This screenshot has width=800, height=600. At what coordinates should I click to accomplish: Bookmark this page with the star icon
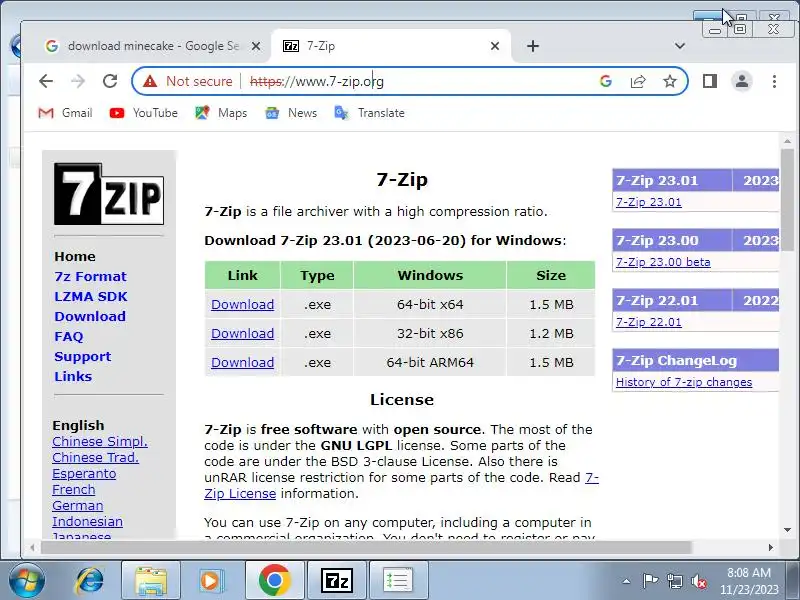(670, 81)
